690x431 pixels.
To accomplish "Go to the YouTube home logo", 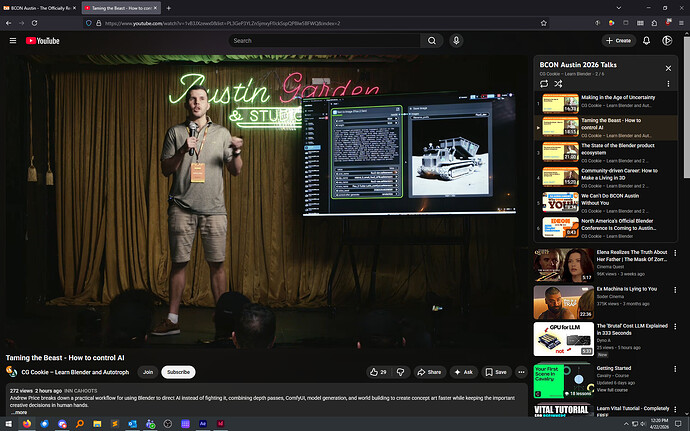I will click(43, 41).
